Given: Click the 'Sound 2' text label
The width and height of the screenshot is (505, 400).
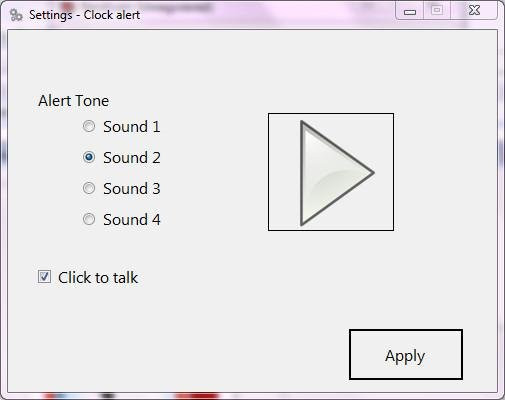Looking at the screenshot, I should (x=132, y=158).
